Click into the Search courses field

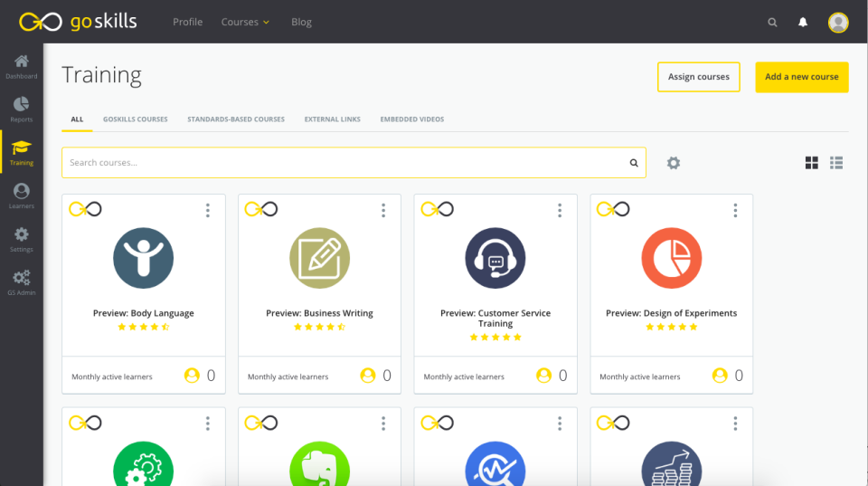pyautogui.click(x=354, y=162)
